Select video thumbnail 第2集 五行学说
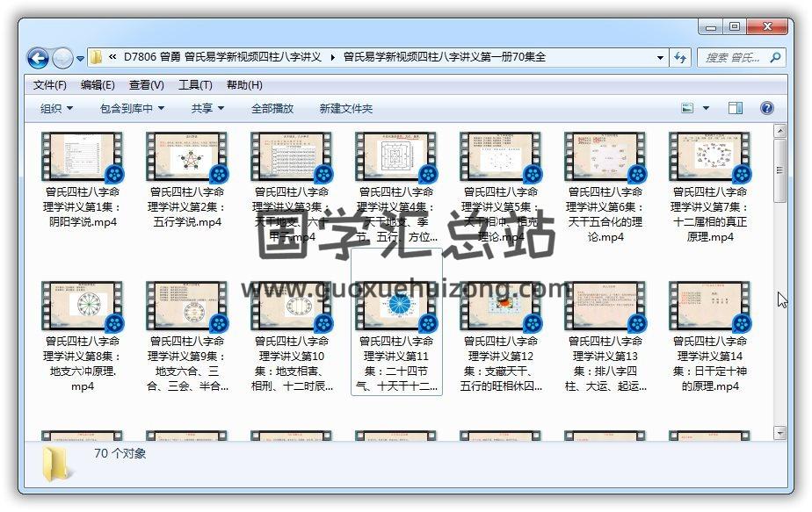Screen dimensions: 812x512 point(187,157)
